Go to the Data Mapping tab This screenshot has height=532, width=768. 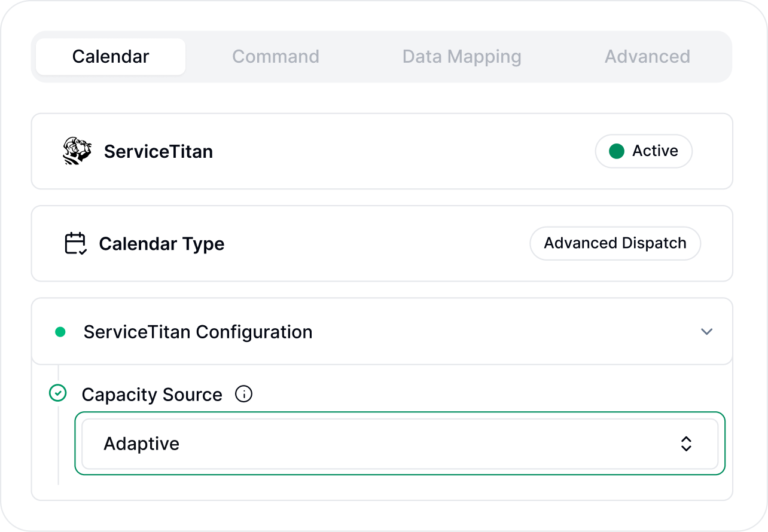coord(462,57)
